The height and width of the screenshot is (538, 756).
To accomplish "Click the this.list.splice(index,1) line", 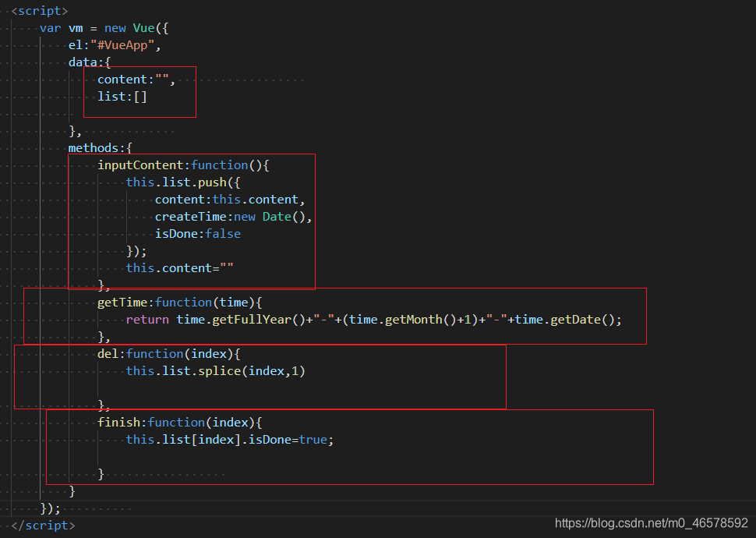I will pyautogui.click(x=216, y=371).
